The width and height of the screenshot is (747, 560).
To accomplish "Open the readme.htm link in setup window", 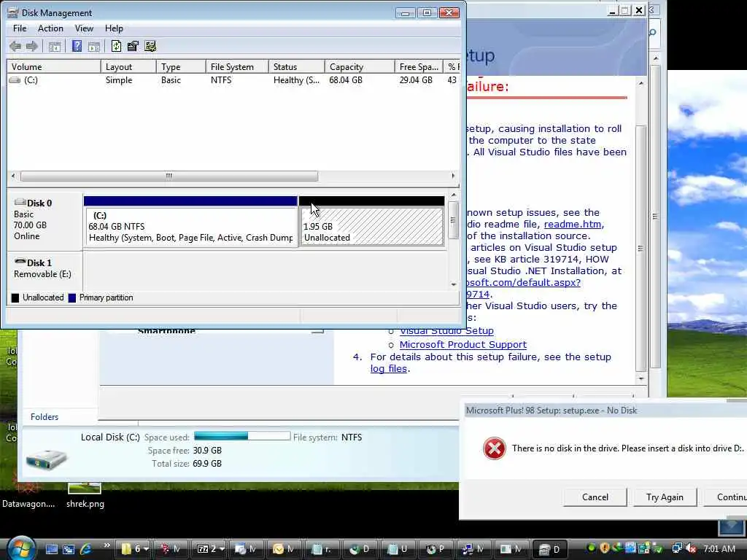I will point(573,225).
